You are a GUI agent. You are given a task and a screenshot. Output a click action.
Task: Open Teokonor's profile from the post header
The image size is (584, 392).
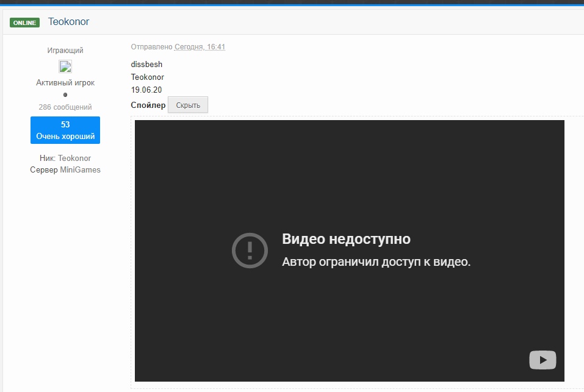69,22
